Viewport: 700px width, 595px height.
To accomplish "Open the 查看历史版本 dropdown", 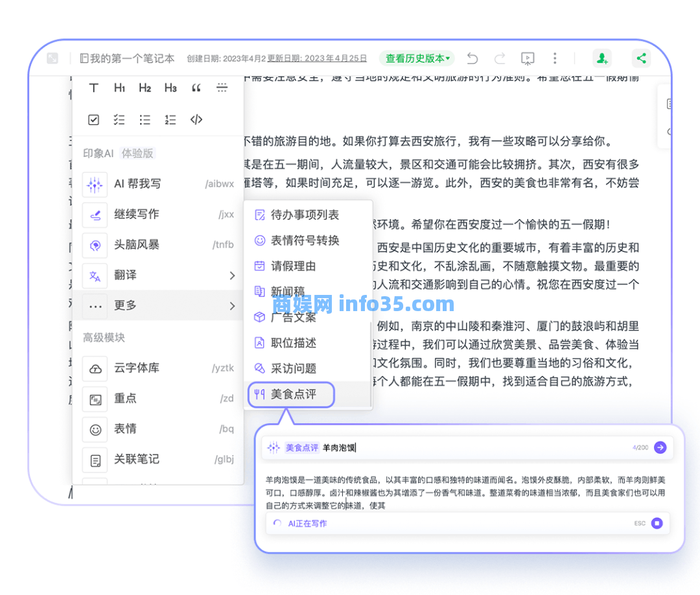I will [x=417, y=58].
